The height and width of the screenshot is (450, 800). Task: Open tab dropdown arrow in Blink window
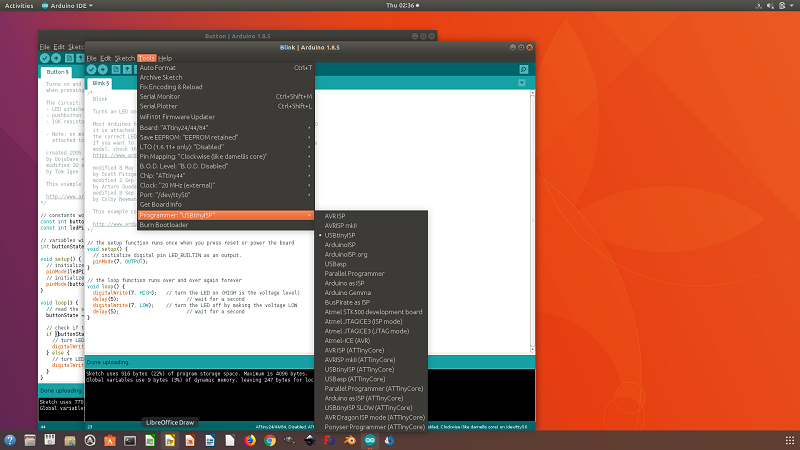point(521,83)
